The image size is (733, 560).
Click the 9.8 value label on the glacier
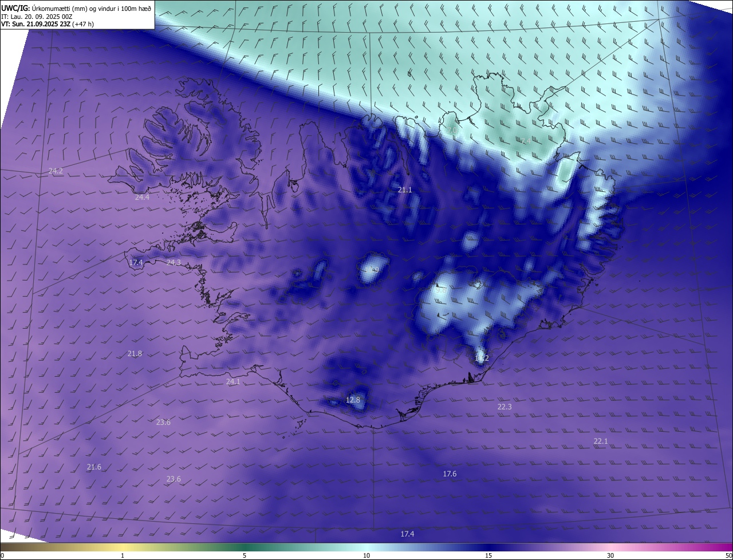441,290
